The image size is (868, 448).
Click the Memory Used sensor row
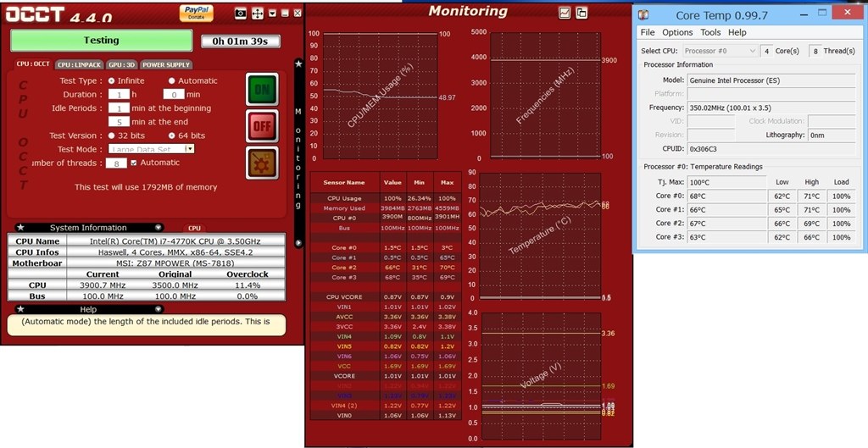pyautogui.click(x=386, y=208)
